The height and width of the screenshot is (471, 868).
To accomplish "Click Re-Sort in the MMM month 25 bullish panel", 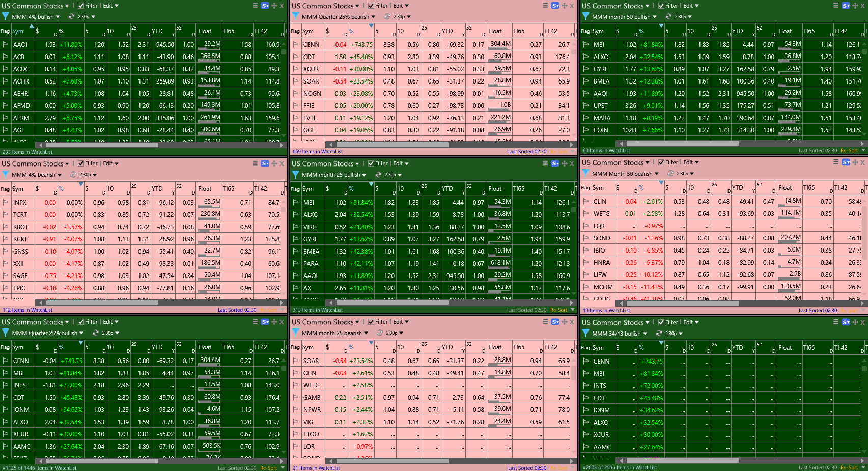I will tap(558, 310).
